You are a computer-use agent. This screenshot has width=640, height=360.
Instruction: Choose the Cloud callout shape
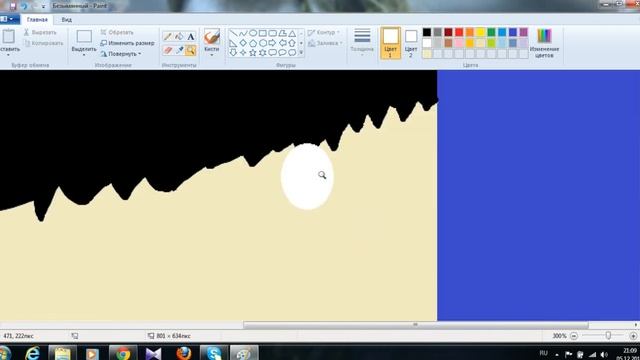pos(292,53)
